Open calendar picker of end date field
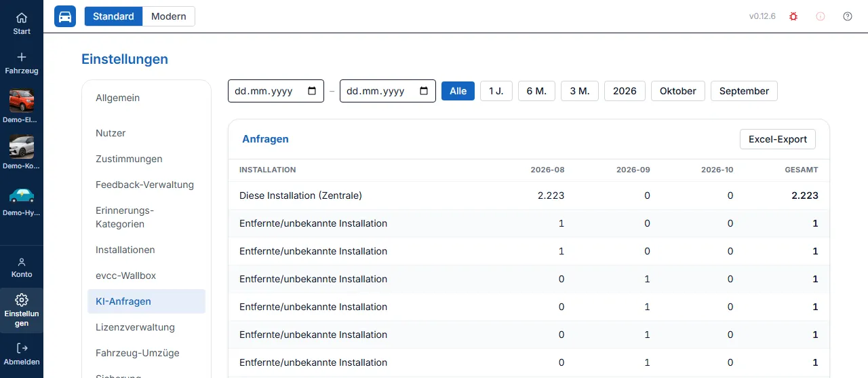The width and height of the screenshot is (868, 378). pyautogui.click(x=424, y=91)
